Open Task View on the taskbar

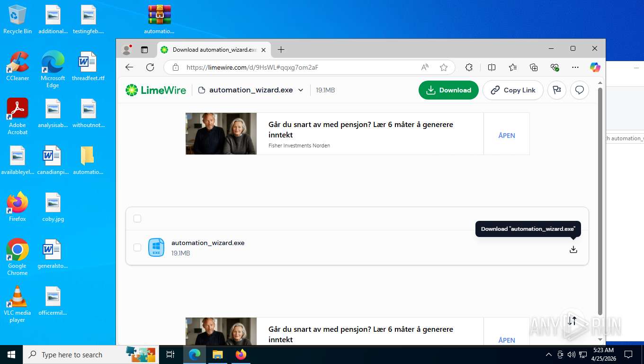[x=170, y=355]
